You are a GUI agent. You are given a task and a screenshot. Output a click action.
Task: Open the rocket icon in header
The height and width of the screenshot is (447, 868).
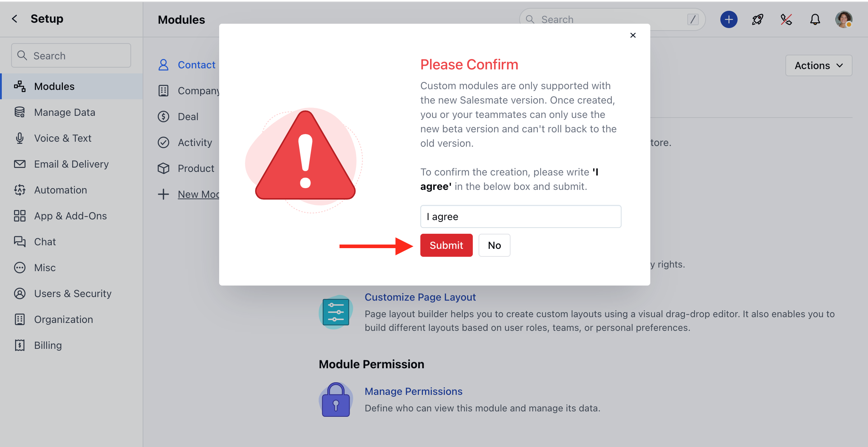pyautogui.click(x=757, y=19)
